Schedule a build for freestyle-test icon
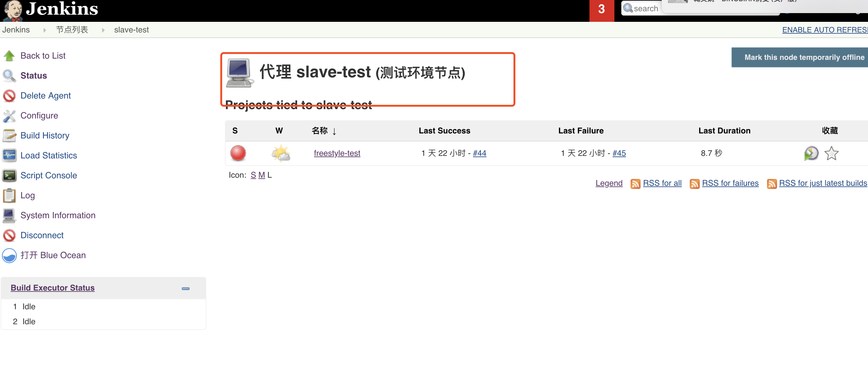Image resolution: width=868 pixels, height=371 pixels. pyautogui.click(x=811, y=153)
